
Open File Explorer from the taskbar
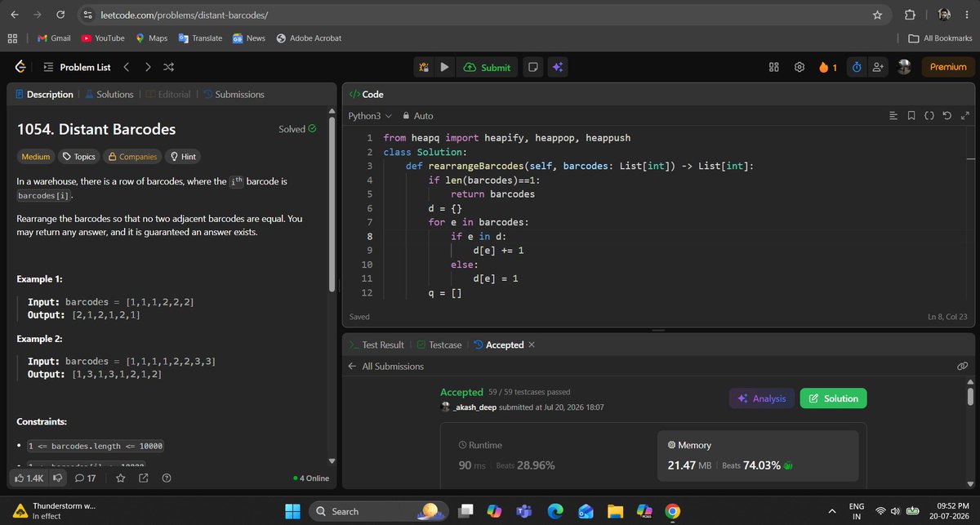click(614, 511)
